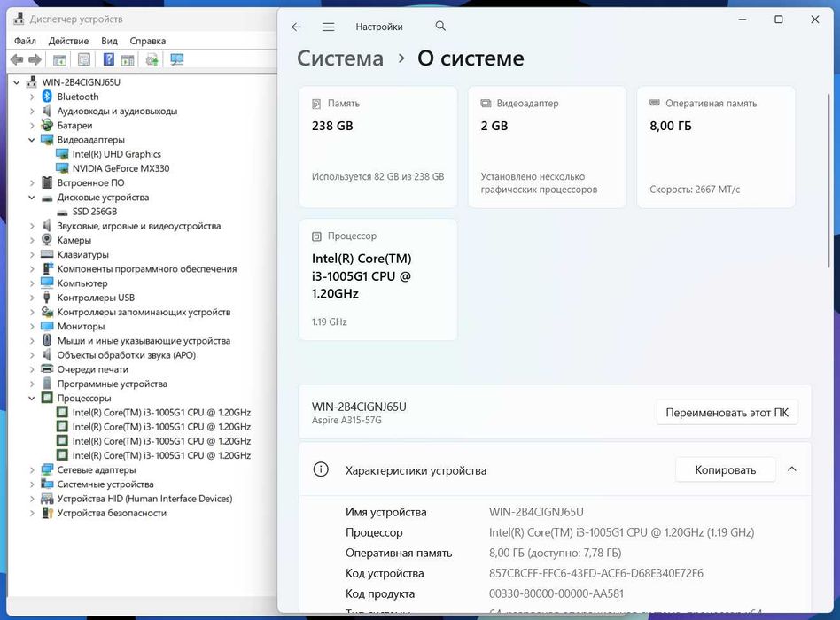
Task: Go back using Settings back arrow
Action: (x=296, y=27)
